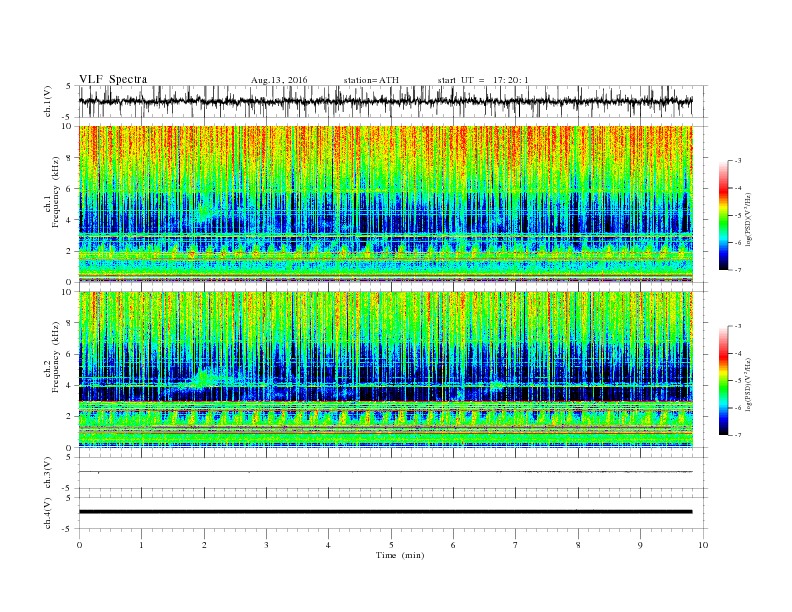
Task: Click the "2" tick on time axis
Action: 204,545
